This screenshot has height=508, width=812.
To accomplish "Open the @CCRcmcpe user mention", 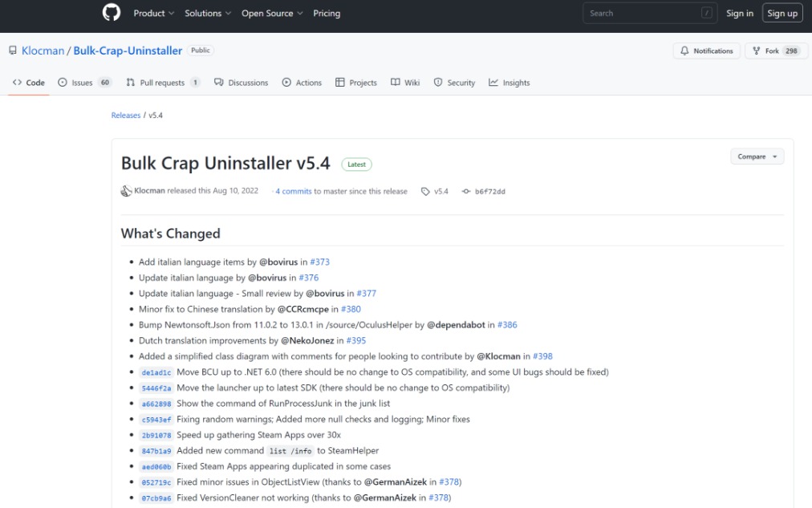I will (x=303, y=309).
